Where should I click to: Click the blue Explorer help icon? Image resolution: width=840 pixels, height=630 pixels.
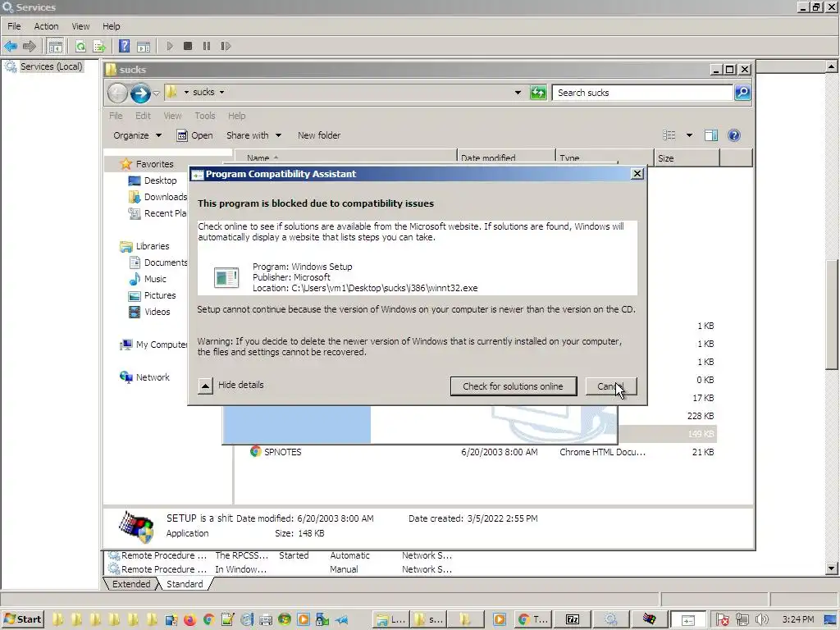click(734, 135)
